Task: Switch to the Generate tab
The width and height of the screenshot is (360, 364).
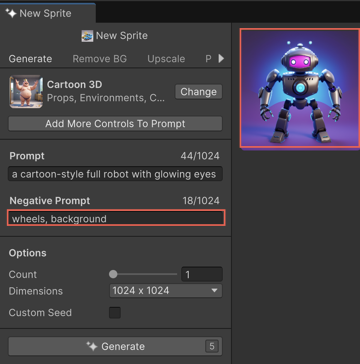Action: click(x=30, y=59)
